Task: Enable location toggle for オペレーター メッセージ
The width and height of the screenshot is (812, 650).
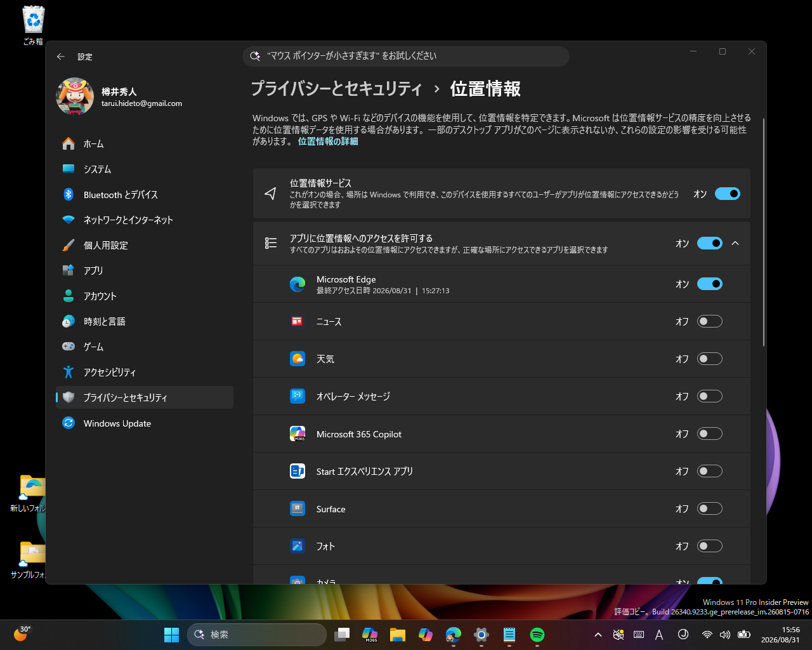Action: coord(710,396)
